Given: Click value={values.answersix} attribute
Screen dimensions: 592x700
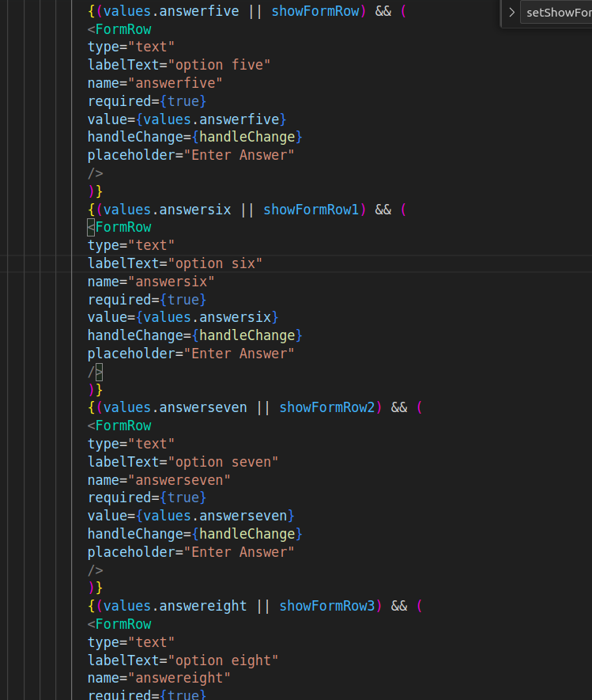Looking at the screenshot, I should coord(183,317).
